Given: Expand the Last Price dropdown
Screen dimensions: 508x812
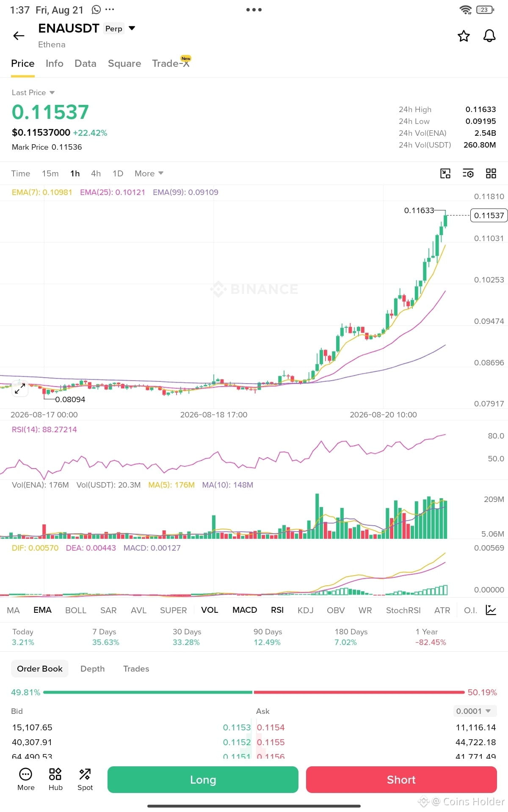Looking at the screenshot, I should [33, 93].
